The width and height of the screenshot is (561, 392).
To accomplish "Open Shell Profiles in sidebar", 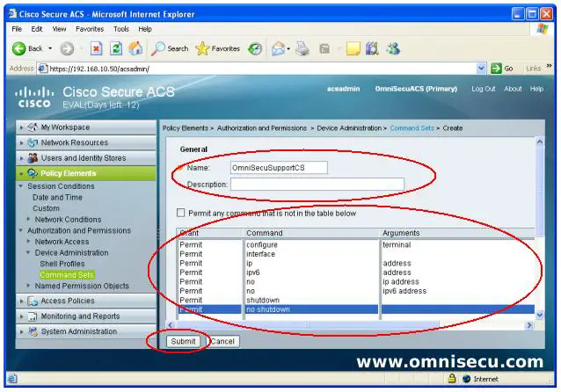I will point(62,264).
